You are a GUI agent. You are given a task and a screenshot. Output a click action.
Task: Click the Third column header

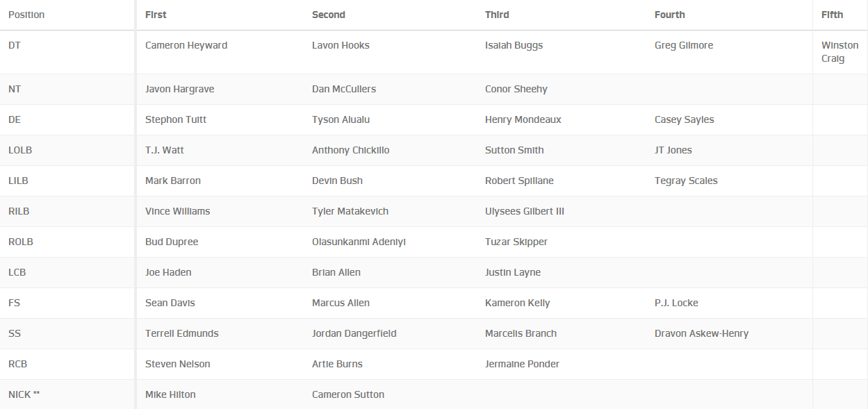[497, 15]
